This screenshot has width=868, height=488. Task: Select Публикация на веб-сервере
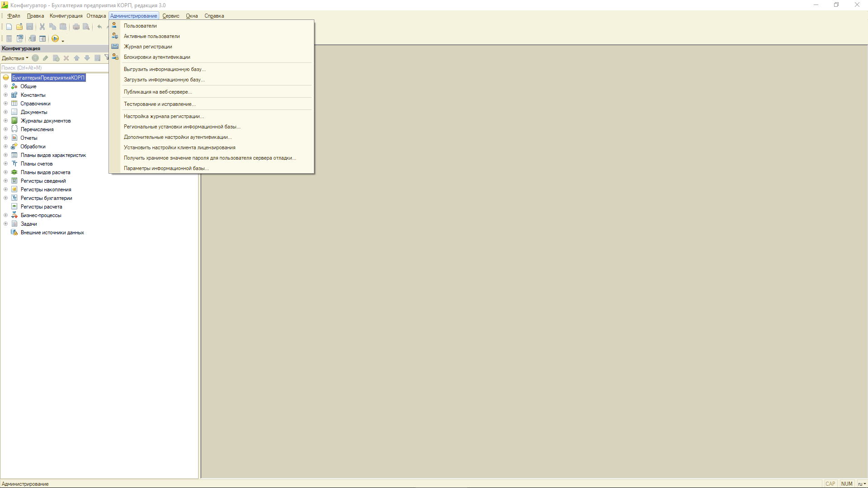(x=212, y=92)
